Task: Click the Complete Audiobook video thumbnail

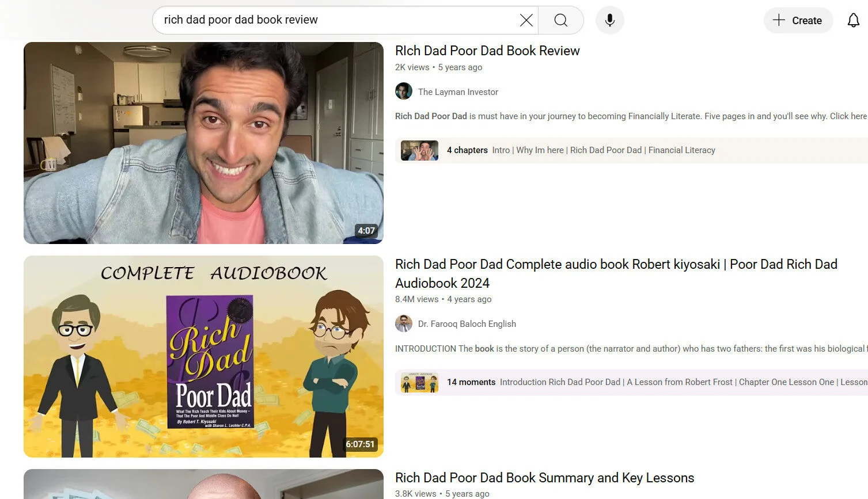Action: (x=203, y=356)
